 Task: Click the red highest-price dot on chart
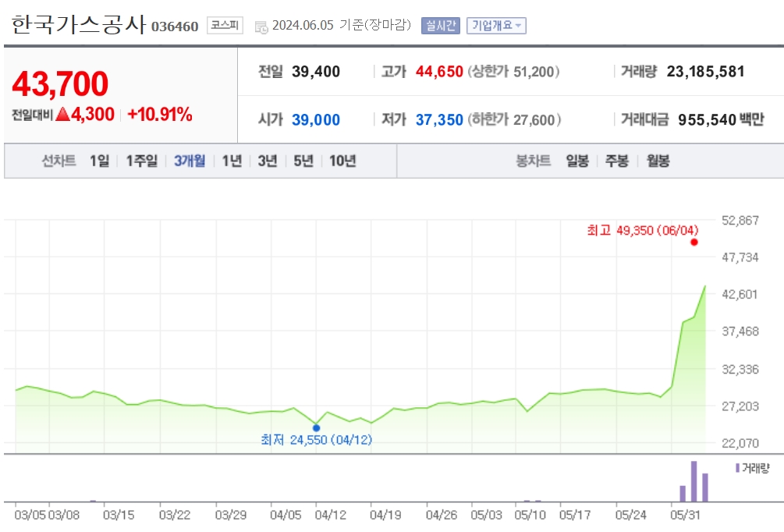[x=694, y=243]
